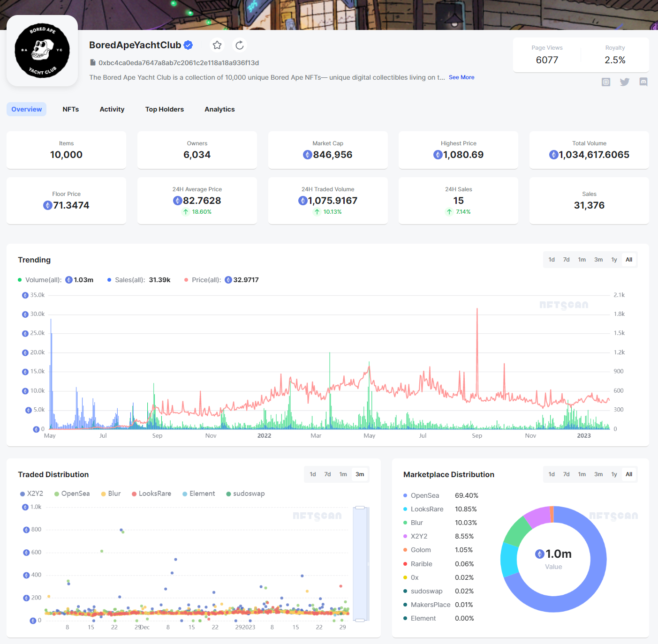Select 1y range in Trending chart

(x=614, y=260)
